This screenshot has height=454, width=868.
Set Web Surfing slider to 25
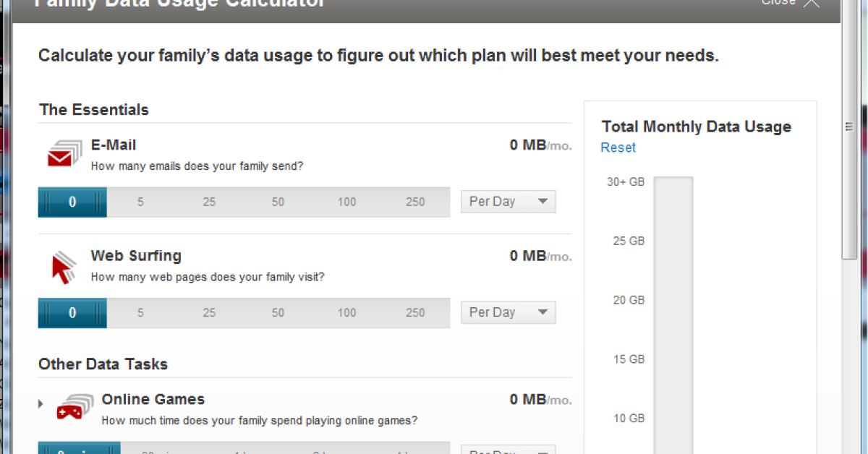209,313
